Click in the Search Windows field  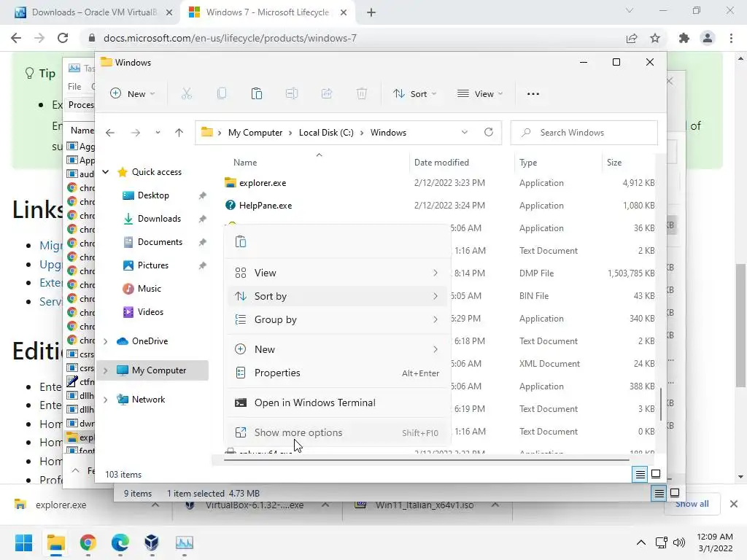tap(584, 133)
